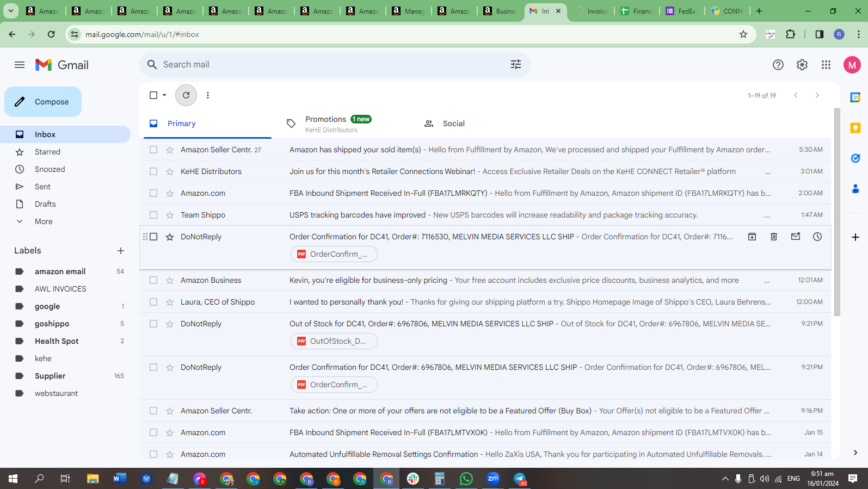The image size is (868, 489).
Task: Open the Google account avatar M
Action: click(x=852, y=65)
